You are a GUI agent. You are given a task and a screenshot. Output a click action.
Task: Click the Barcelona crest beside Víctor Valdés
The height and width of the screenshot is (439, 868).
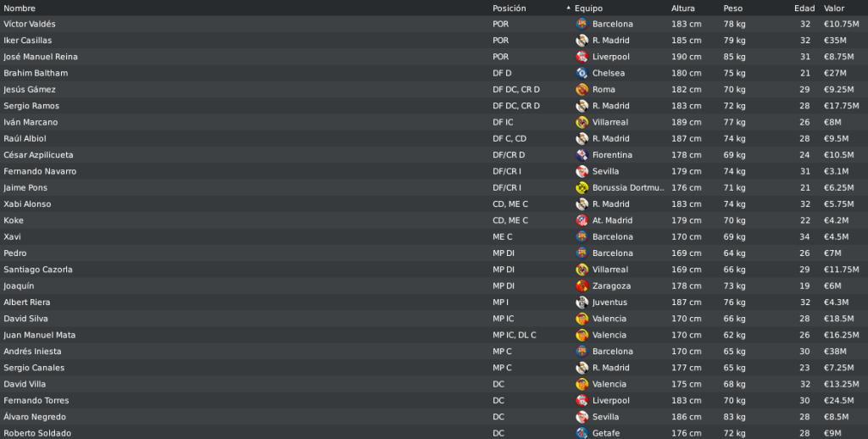pyautogui.click(x=581, y=24)
